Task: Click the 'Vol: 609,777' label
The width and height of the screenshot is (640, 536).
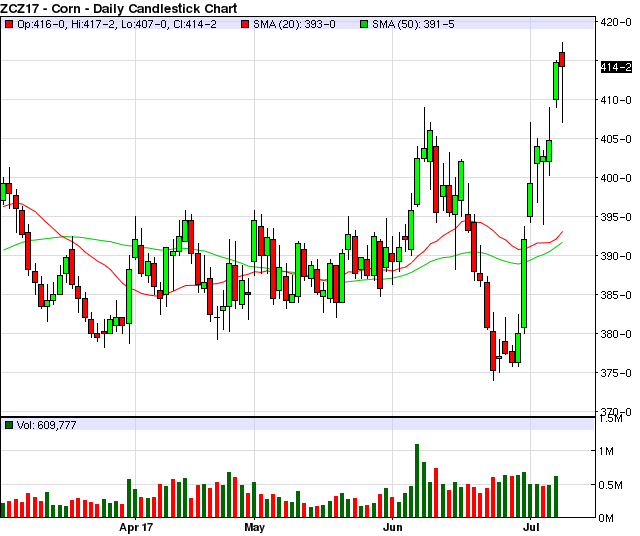Action: [47, 425]
